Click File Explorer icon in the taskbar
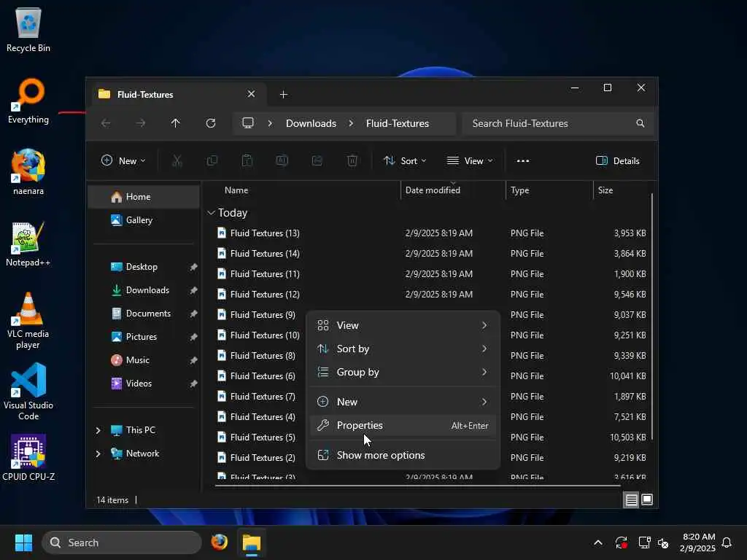The height and width of the screenshot is (560, 747). [x=252, y=542]
